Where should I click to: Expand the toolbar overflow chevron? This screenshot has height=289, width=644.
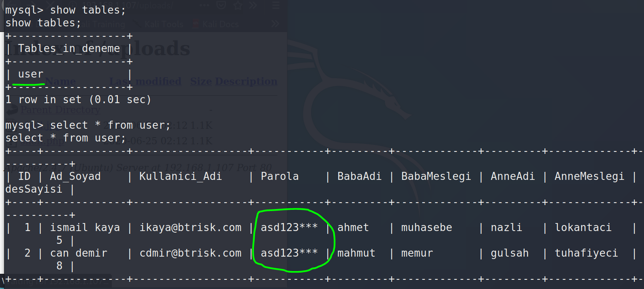[253, 5]
